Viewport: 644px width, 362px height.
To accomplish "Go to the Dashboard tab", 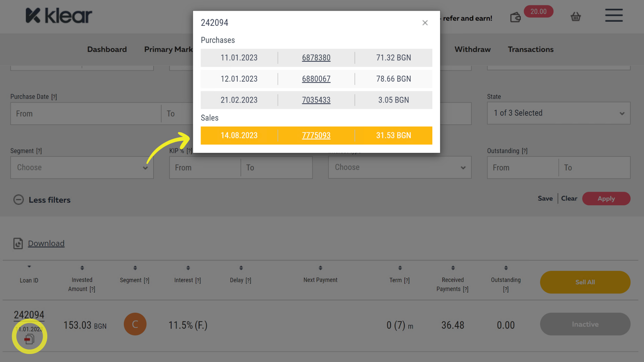I will click(x=107, y=49).
